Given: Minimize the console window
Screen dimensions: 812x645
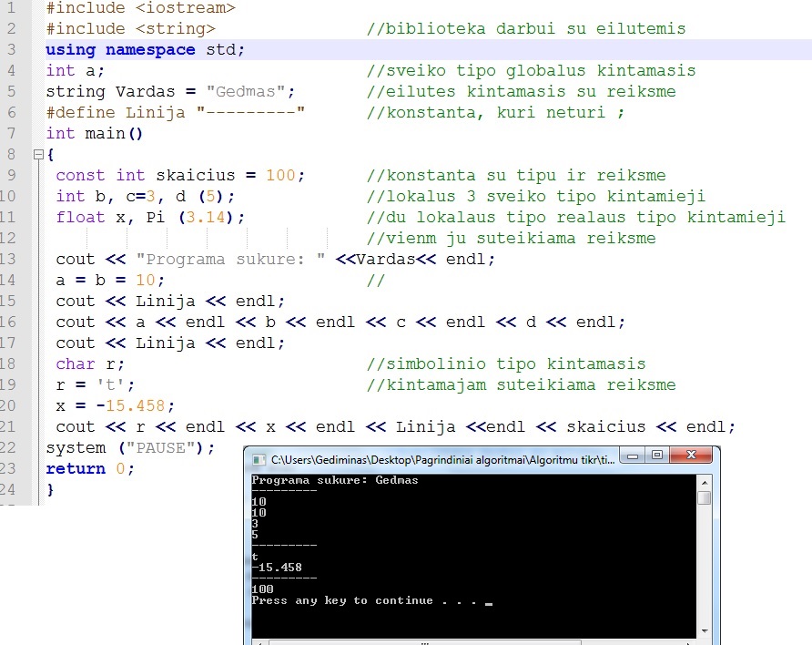Looking at the screenshot, I should 632,456.
